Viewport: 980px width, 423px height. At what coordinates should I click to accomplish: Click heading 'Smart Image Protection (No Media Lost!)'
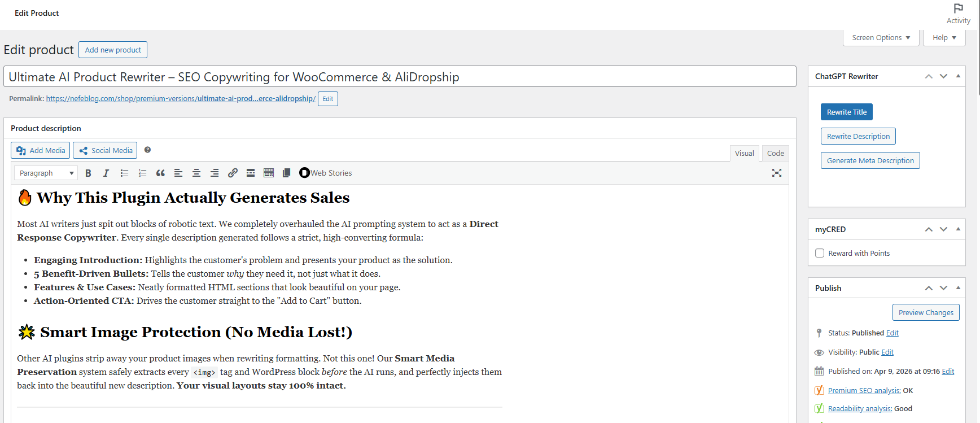(x=196, y=332)
